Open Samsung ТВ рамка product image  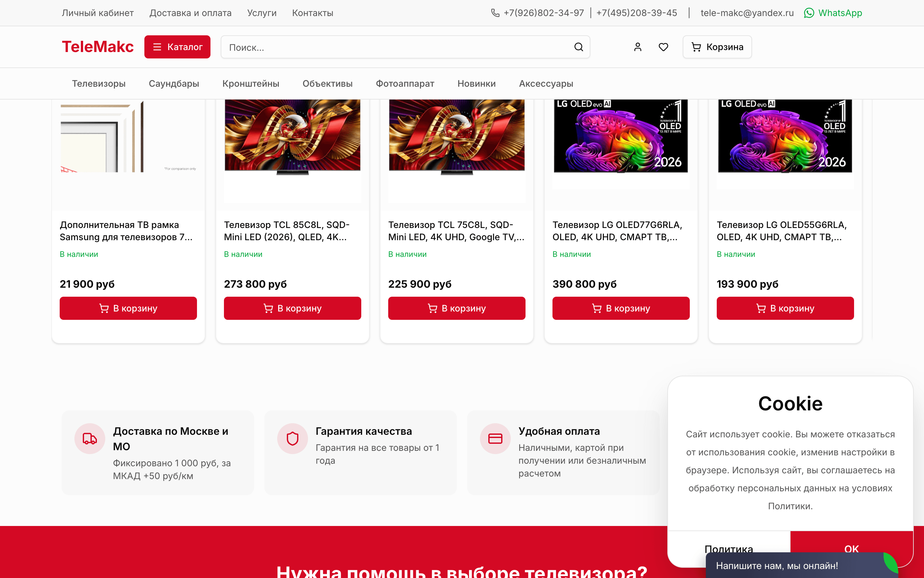pyautogui.click(x=128, y=136)
